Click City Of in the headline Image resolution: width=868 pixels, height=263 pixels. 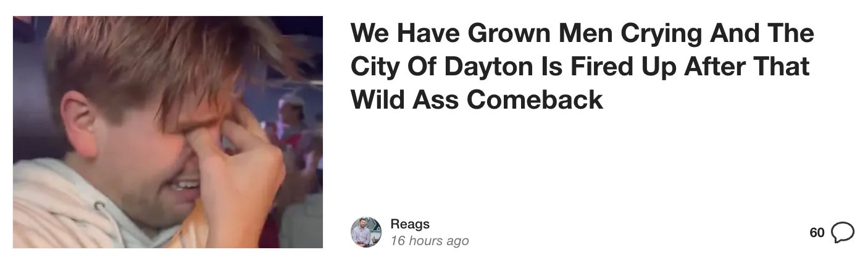point(393,67)
